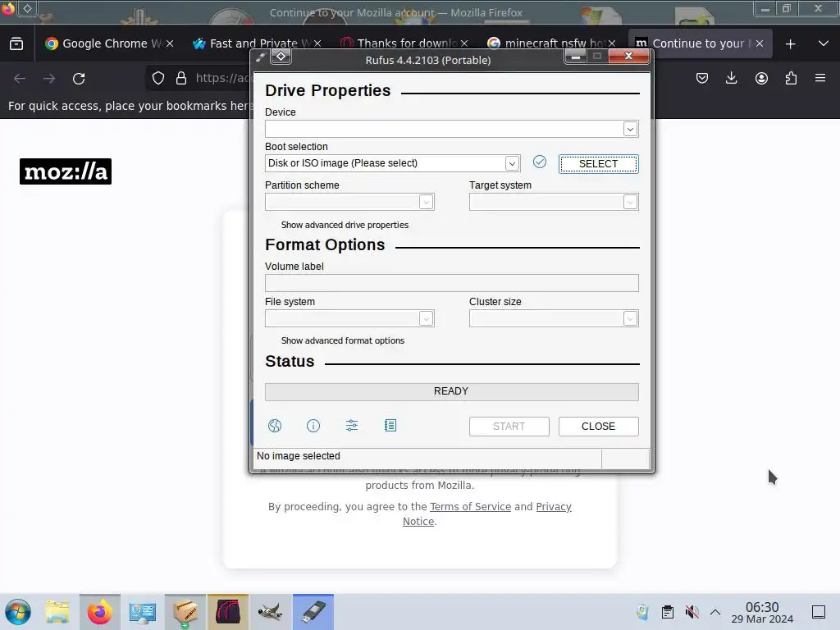840x630 pixels.
Task: Open file manager folder in taskbar
Action: click(x=57, y=612)
